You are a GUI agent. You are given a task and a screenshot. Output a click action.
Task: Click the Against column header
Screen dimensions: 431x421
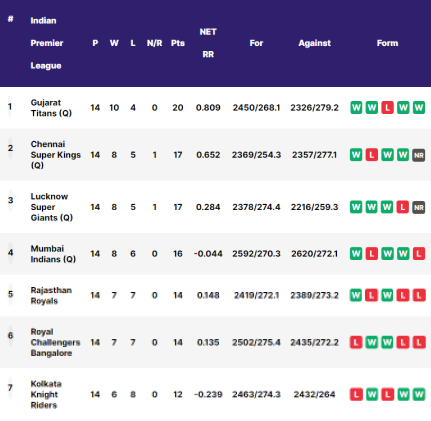coord(314,43)
